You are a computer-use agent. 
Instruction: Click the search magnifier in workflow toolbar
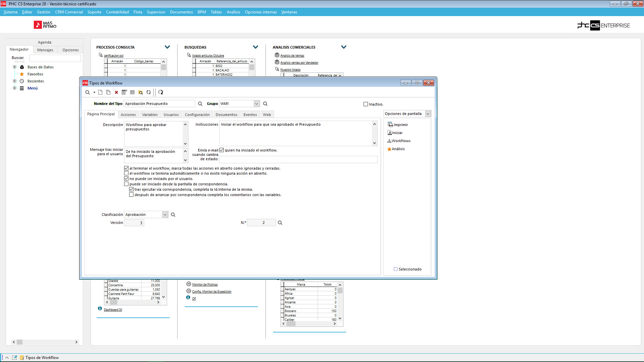point(88,92)
